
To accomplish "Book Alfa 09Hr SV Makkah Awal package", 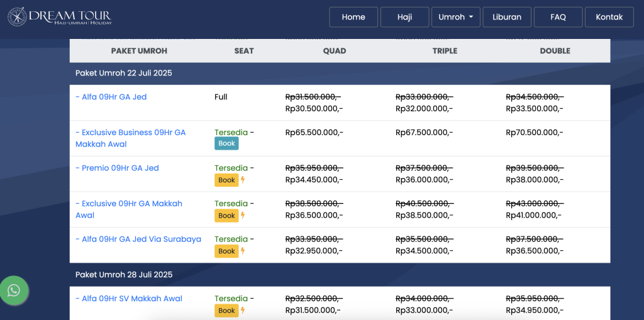I will coord(226,311).
